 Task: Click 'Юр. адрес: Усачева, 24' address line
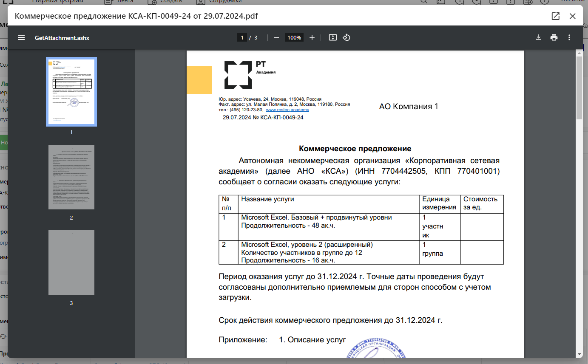[x=270, y=99]
